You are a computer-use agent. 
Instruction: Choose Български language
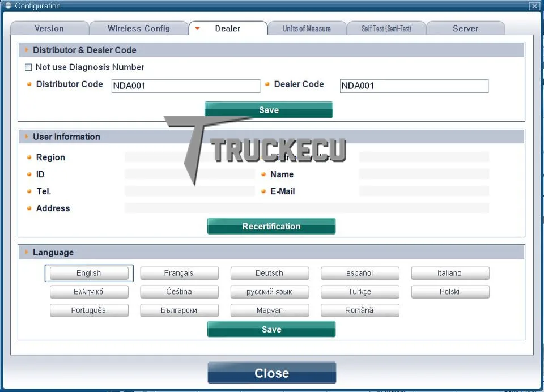[179, 310]
